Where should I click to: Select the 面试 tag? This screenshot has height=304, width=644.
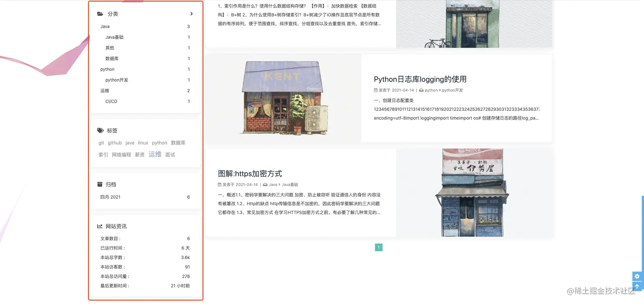(170, 155)
